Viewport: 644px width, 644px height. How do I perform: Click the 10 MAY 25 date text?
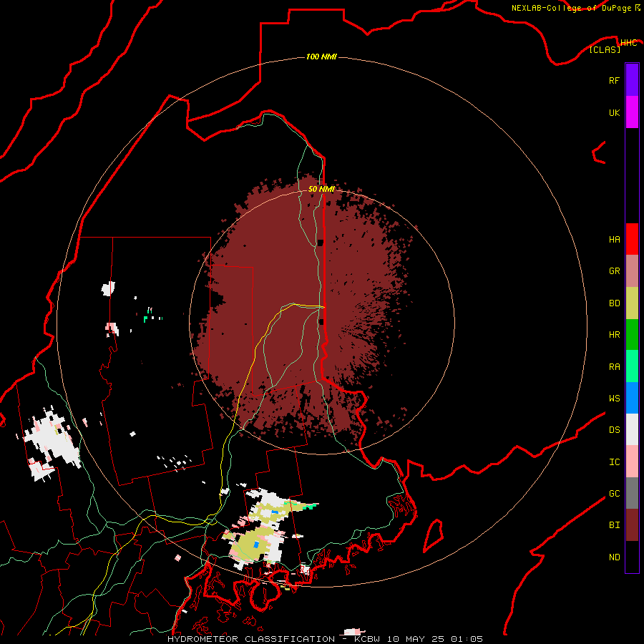(416, 639)
